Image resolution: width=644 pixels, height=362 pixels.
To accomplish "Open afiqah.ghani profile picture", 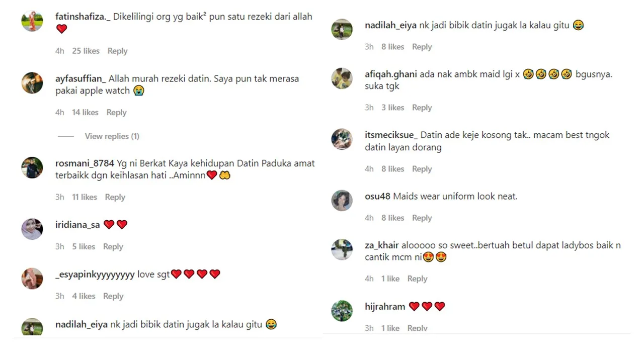I will (x=342, y=78).
